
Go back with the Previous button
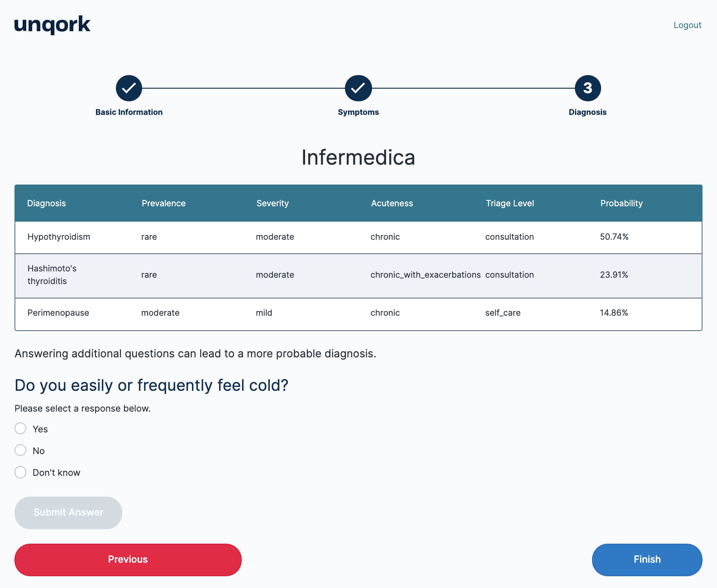pos(128,560)
